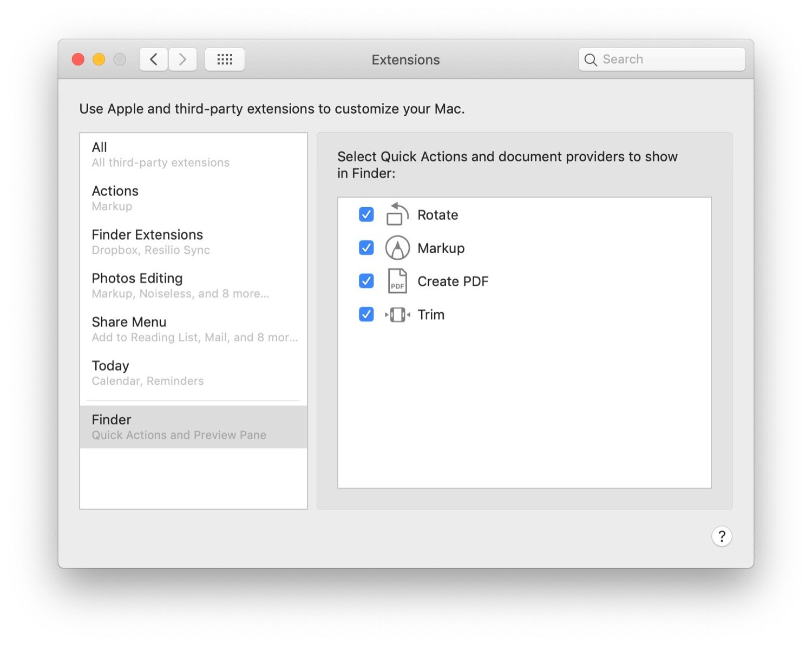Click the Trim video icon
This screenshot has height=645, width=812.
tap(397, 314)
